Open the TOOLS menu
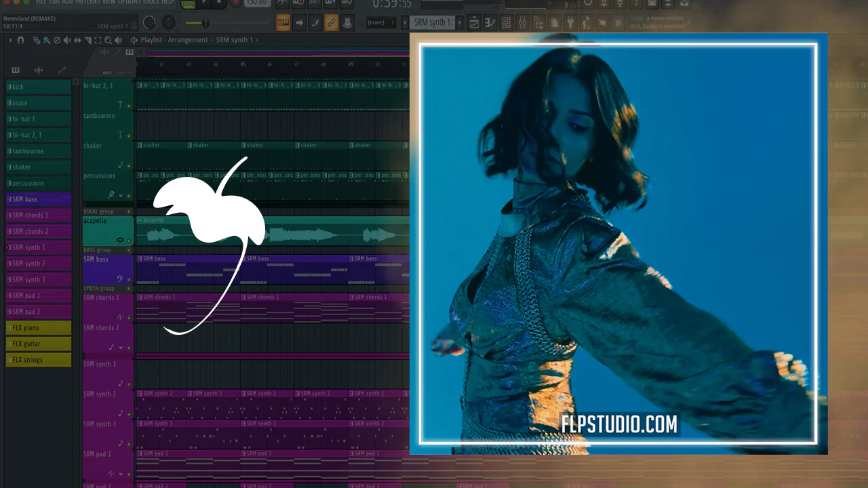This screenshot has height=488, width=868. pos(151,2)
